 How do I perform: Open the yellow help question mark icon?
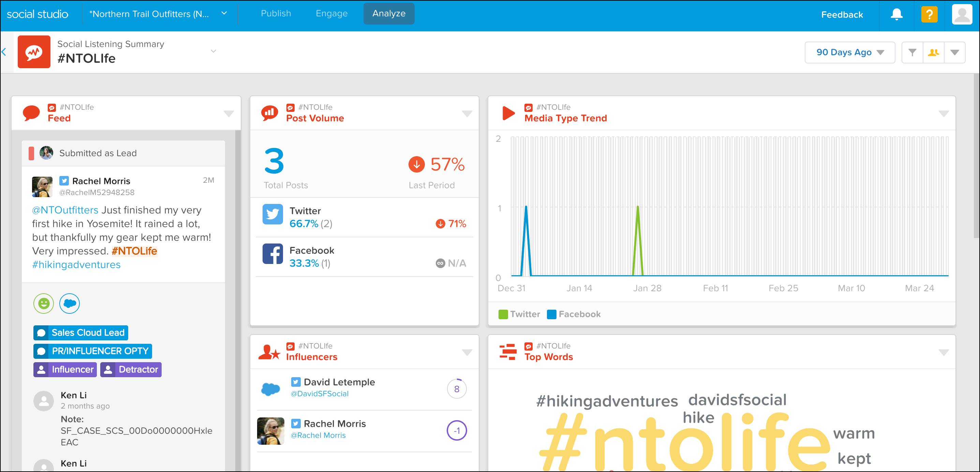pyautogui.click(x=929, y=14)
